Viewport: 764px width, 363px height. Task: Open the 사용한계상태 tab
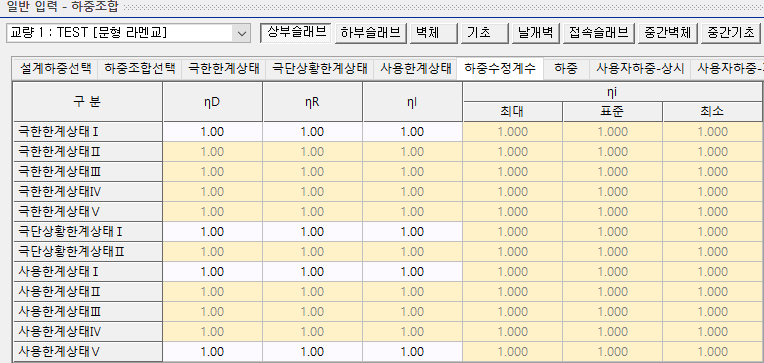(x=415, y=69)
